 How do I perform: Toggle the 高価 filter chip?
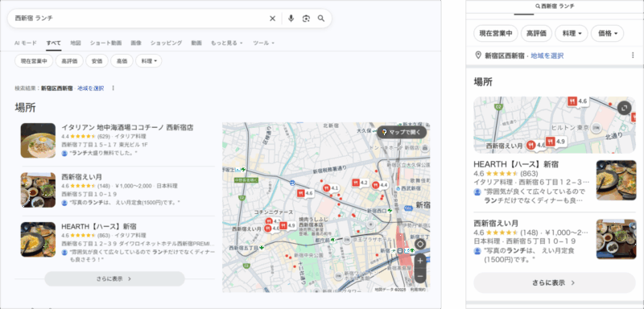pos(122,61)
